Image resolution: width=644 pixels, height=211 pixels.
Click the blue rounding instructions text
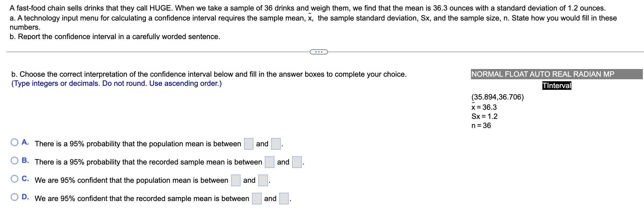click(x=116, y=84)
